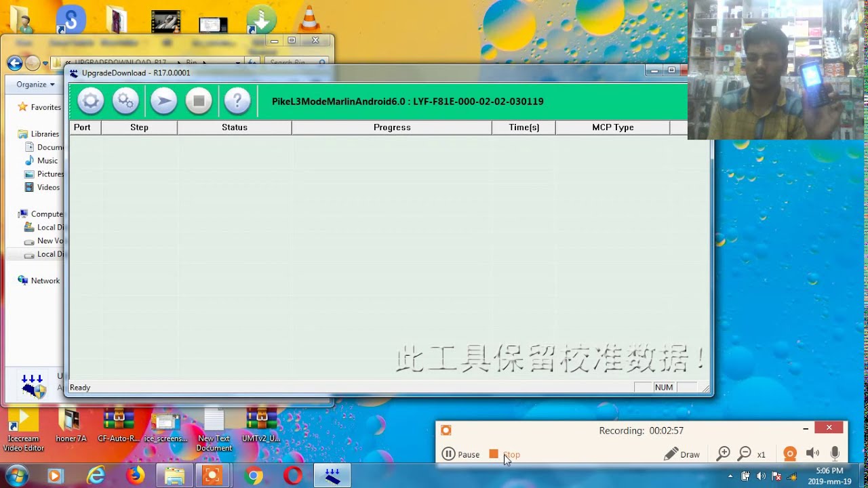Image resolution: width=868 pixels, height=488 pixels.
Task: Click the recorder logo icon
Action: coord(446,430)
